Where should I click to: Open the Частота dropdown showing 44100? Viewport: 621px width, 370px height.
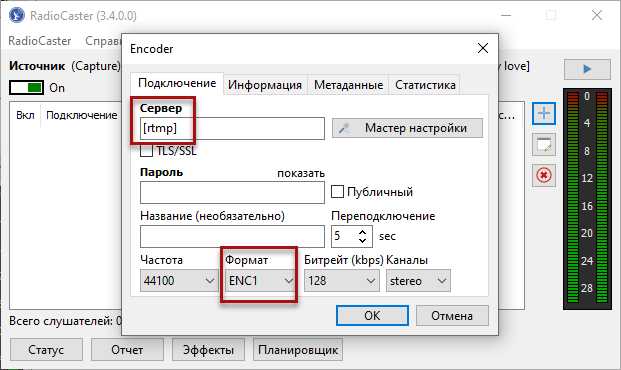[x=179, y=281]
